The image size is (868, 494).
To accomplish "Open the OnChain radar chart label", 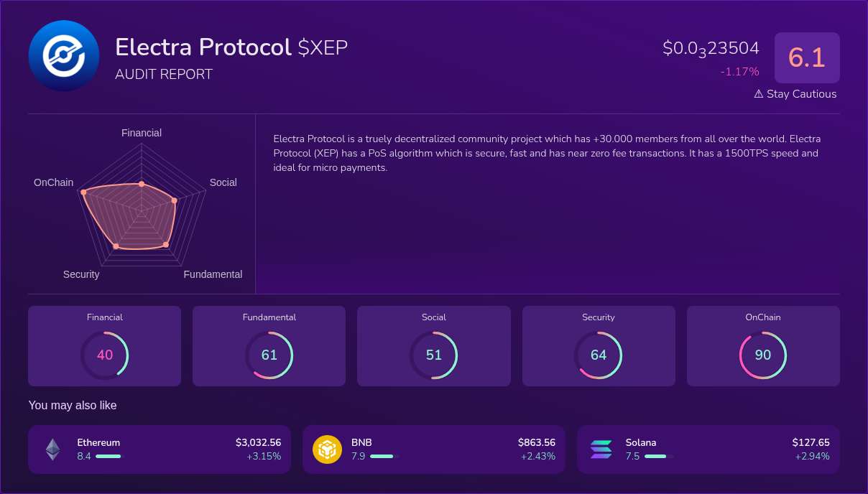I will (x=52, y=182).
